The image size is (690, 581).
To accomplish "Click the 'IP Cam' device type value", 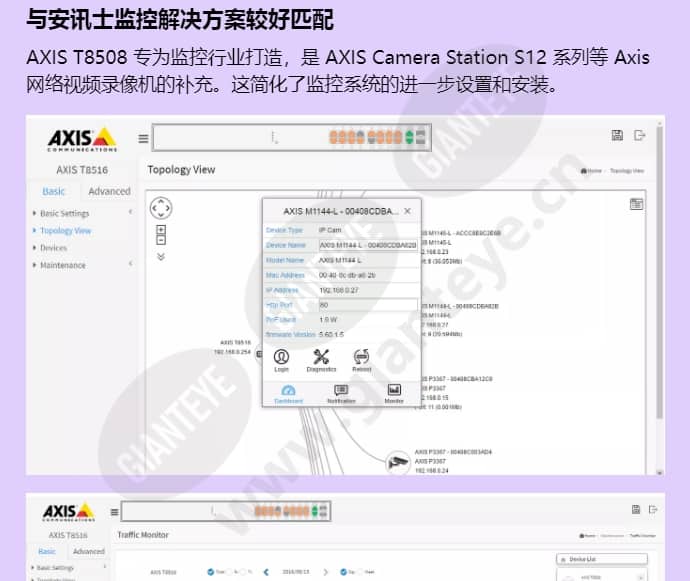I will point(330,230).
